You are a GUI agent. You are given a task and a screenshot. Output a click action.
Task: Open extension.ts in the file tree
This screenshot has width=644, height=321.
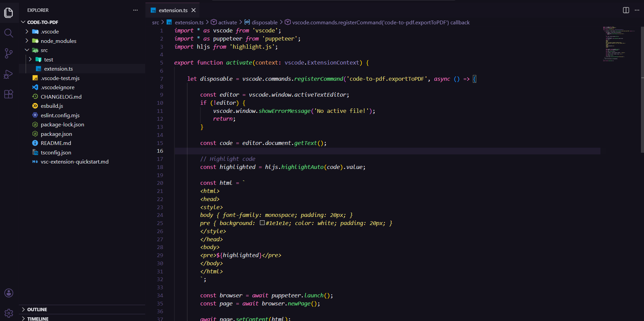(x=82, y=69)
